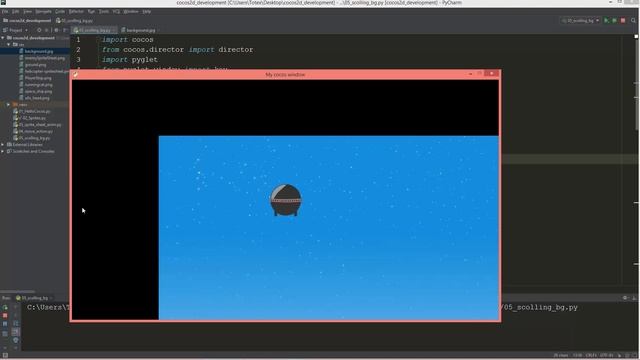Click the Debug bug icon in toolbar
This screenshot has width=640, height=360.
point(614,20)
